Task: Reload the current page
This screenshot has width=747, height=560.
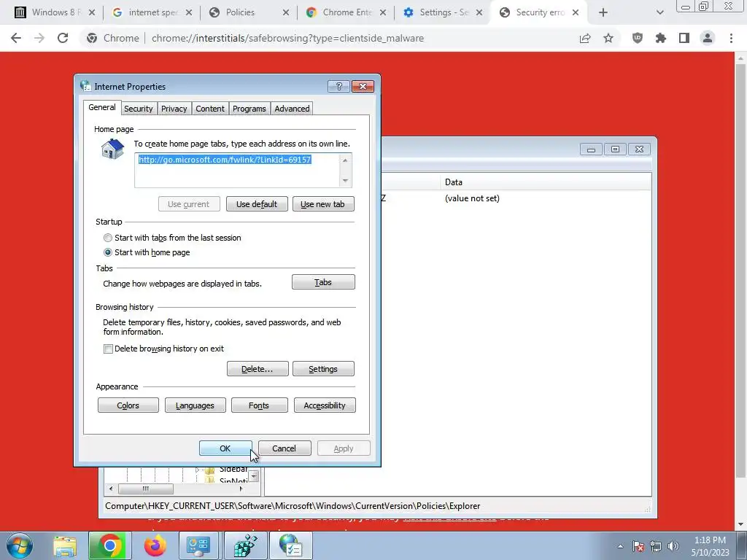Action: [x=63, y=38]
